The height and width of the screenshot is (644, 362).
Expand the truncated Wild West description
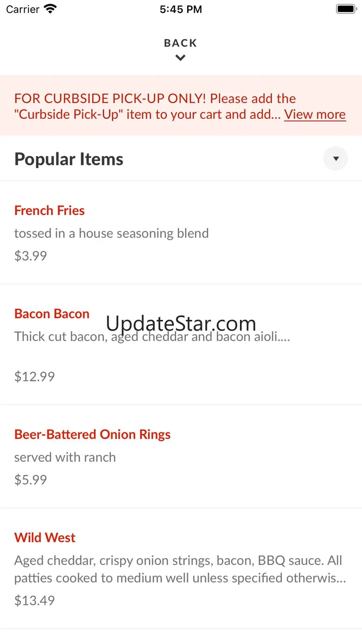point(180,569)
